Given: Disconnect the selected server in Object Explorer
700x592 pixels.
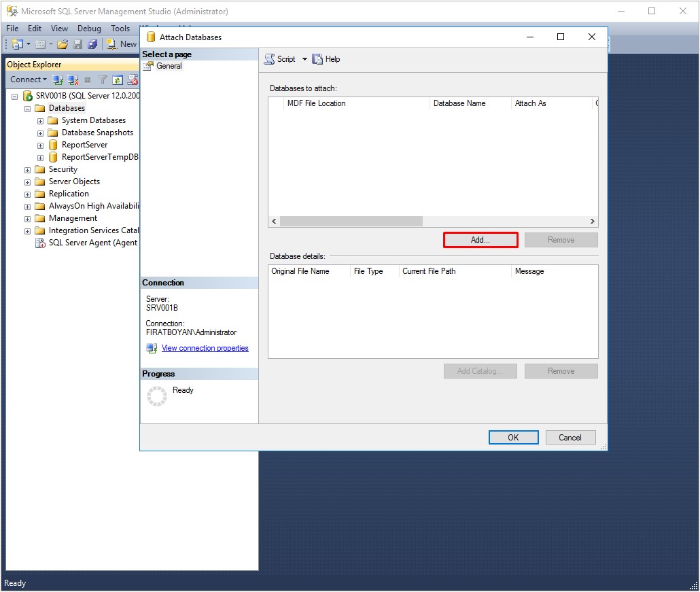Looking at the screenshot, I should [x=73, y=80].
